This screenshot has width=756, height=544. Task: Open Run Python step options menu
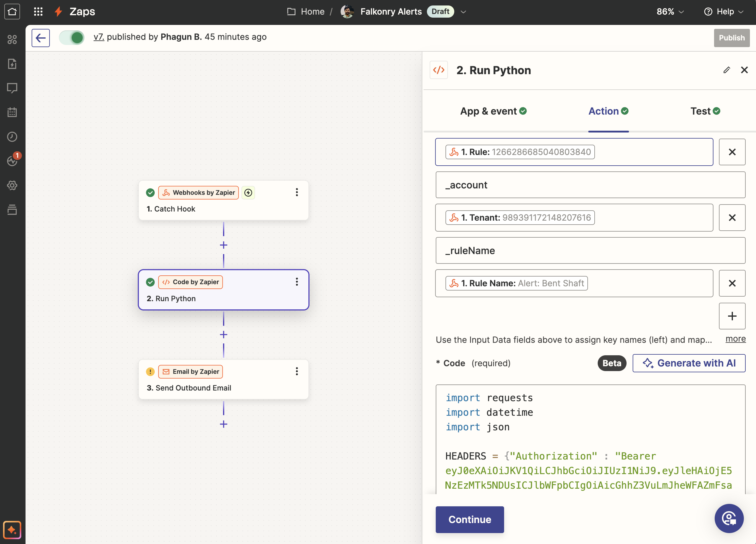pos(297,282)
